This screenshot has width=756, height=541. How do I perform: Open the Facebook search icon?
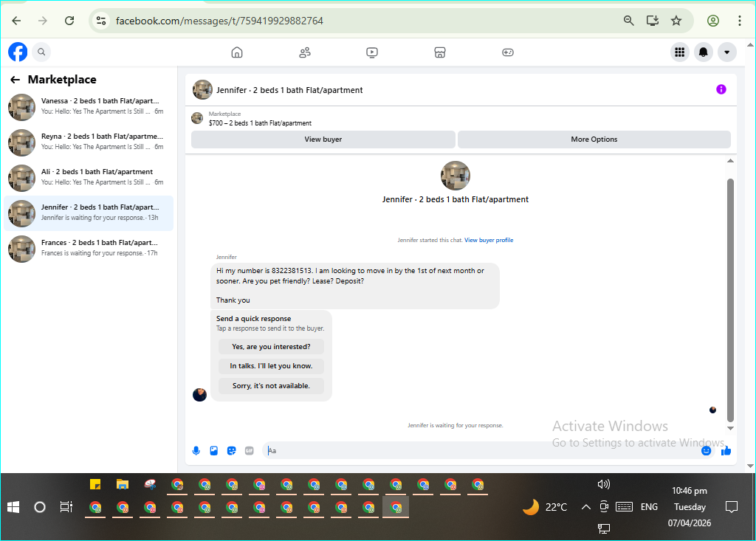click(x=41, y=52)
